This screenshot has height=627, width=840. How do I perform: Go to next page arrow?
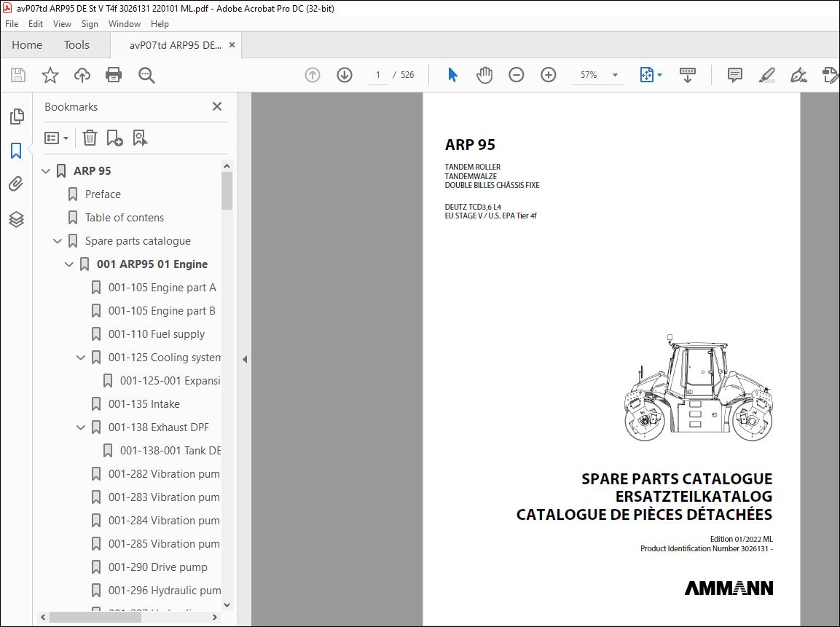point(345,75)
